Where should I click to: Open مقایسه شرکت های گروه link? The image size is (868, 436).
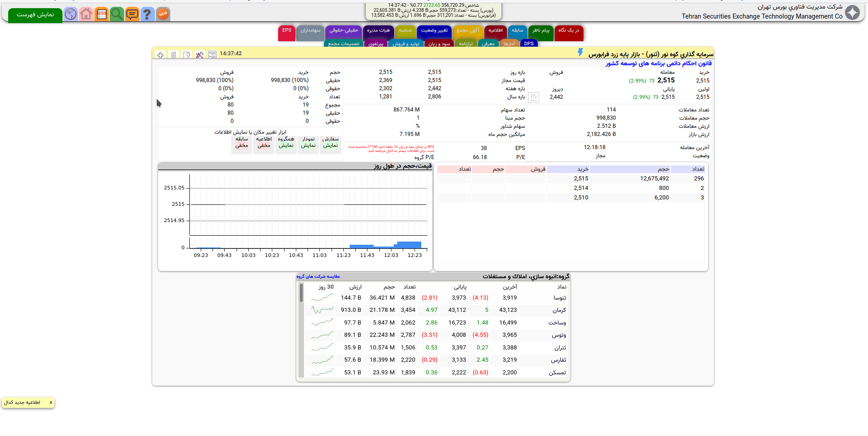[318, 276]
